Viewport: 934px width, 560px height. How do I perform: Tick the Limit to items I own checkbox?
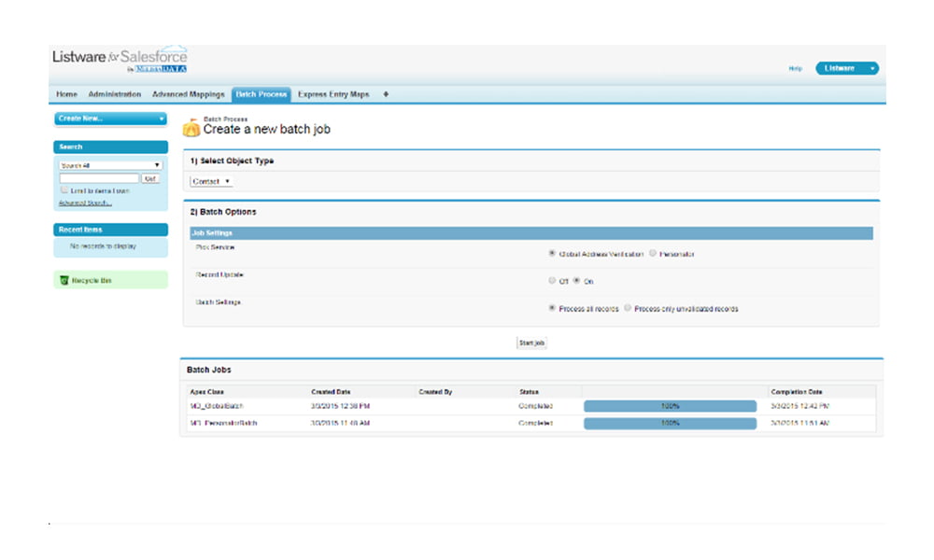tap(64, 190)
